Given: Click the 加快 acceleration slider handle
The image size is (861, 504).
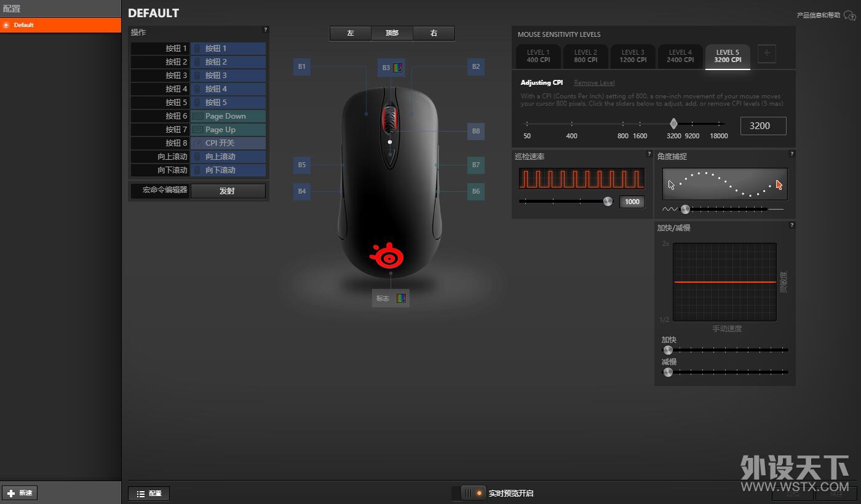Looking at the screenshot, I should click(x=668, y=350).
